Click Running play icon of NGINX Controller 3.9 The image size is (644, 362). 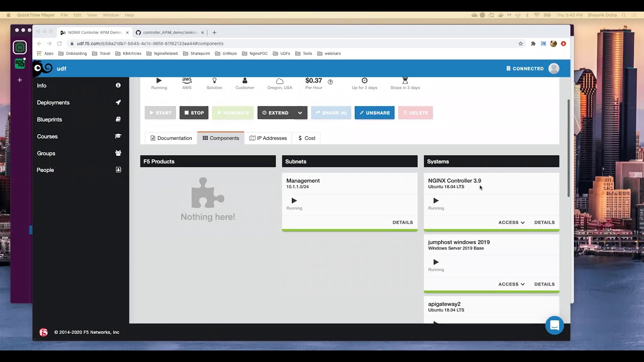[x=436, y=201]
